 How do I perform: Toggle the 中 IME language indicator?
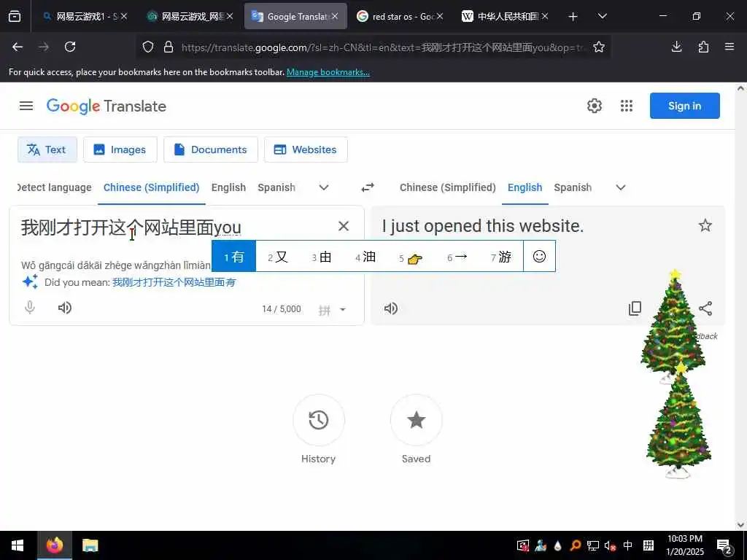pyautogui.click(x=628, y=545)
